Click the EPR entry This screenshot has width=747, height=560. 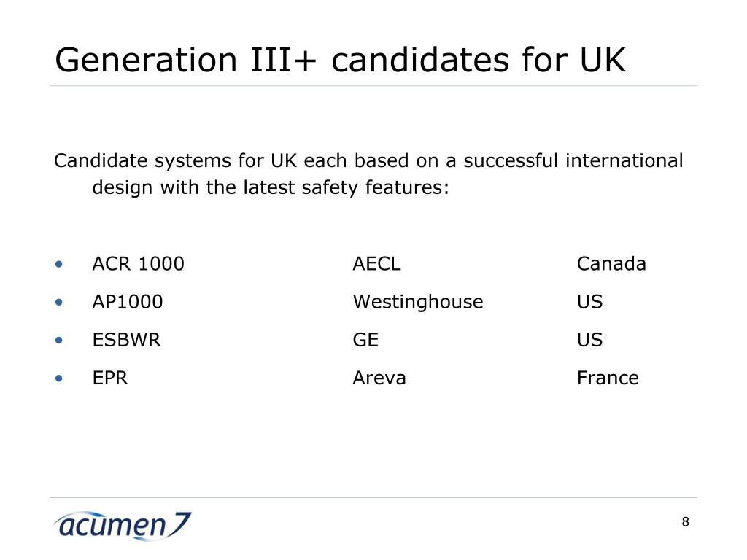click(110, 378)
